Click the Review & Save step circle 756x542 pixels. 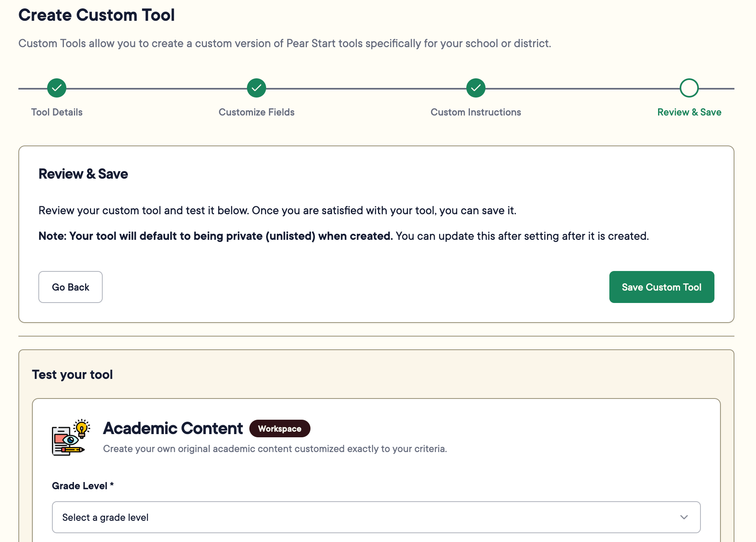point(689,88)
